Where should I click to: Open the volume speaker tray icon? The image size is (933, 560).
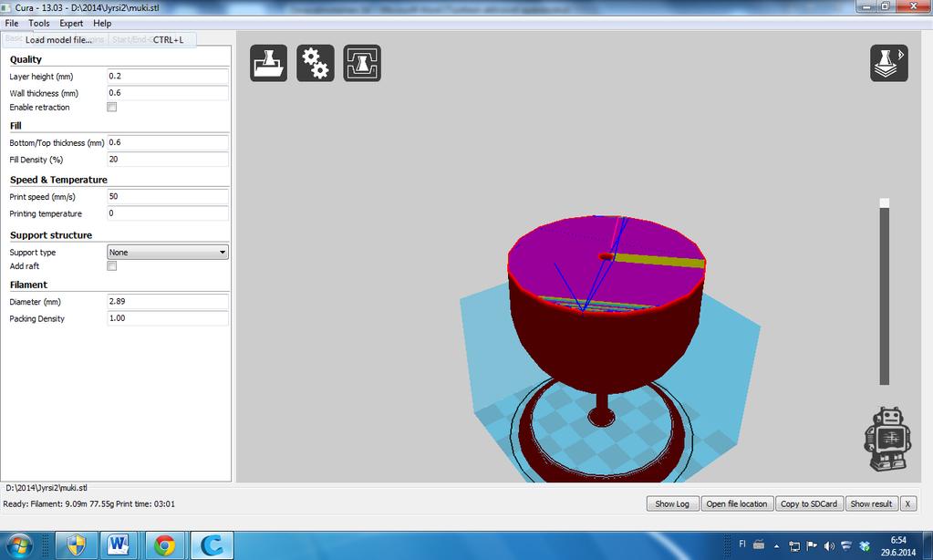(829, 545)
